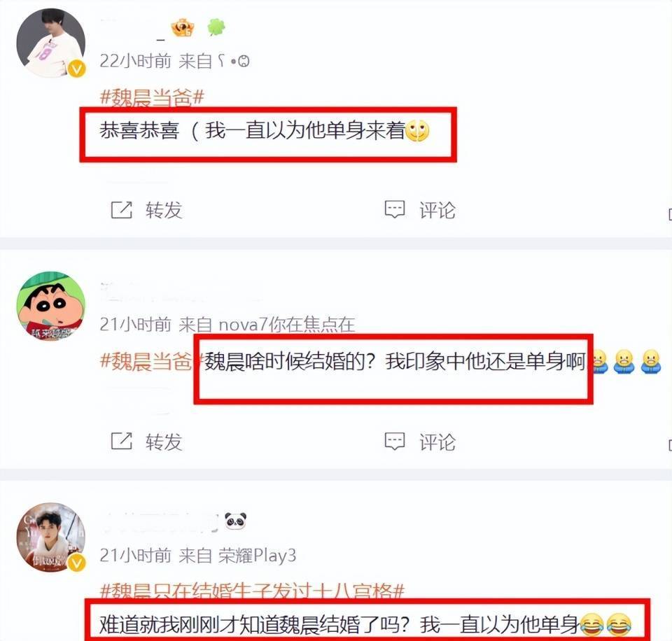
Task: Click the repost icon on first post
Action: pyautogui.click(x=121, y=209)
